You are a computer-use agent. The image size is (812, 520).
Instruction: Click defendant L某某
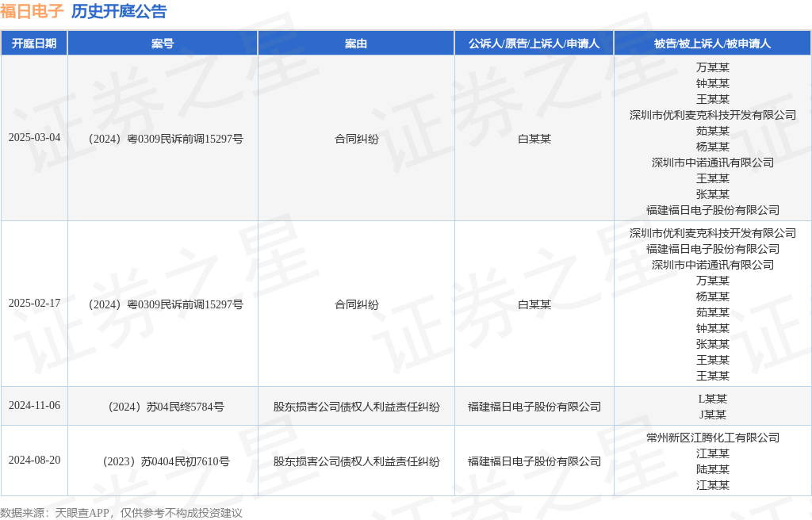[x=713, y=399]
